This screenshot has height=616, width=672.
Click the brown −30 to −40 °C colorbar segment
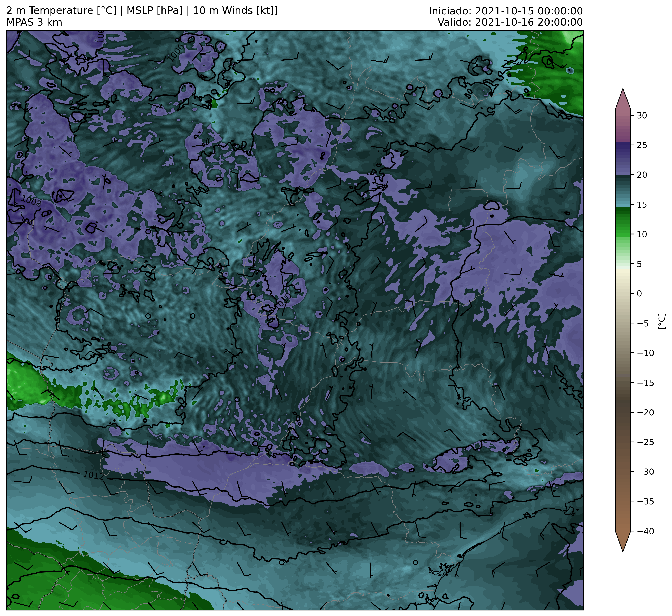(623, 501)
